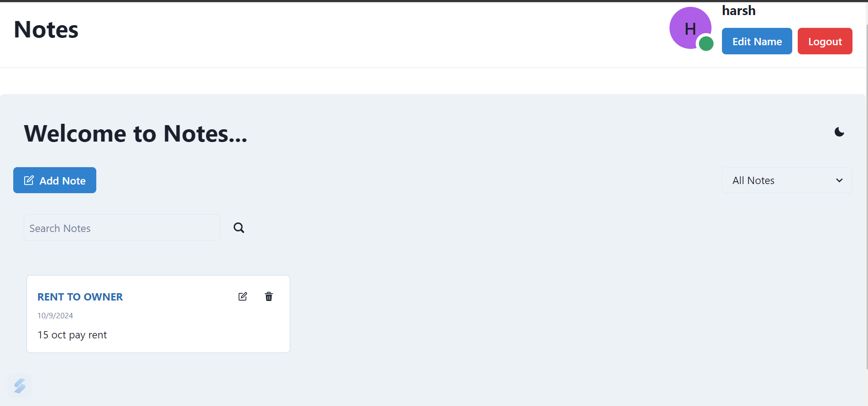Viewport: 868px width, 406px height.
Task: Click the note text "15 oct pay rent"
Action: pos(72,335)
